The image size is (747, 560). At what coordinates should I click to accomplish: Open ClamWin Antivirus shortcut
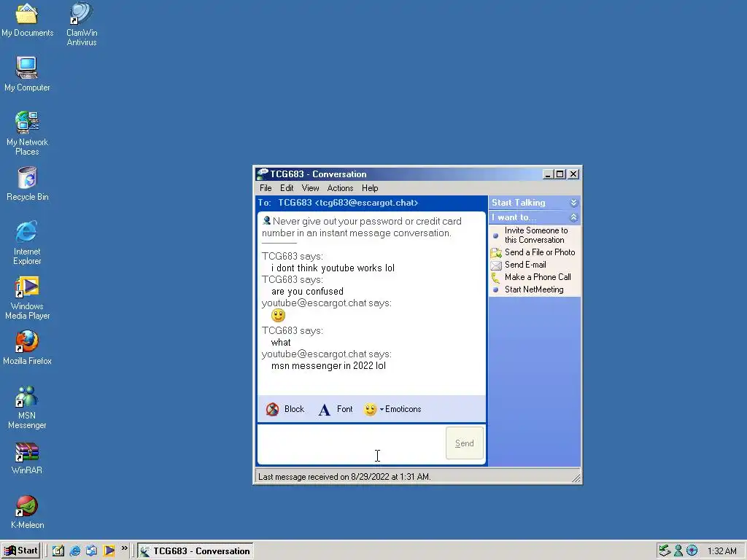(x=82, y=24)
